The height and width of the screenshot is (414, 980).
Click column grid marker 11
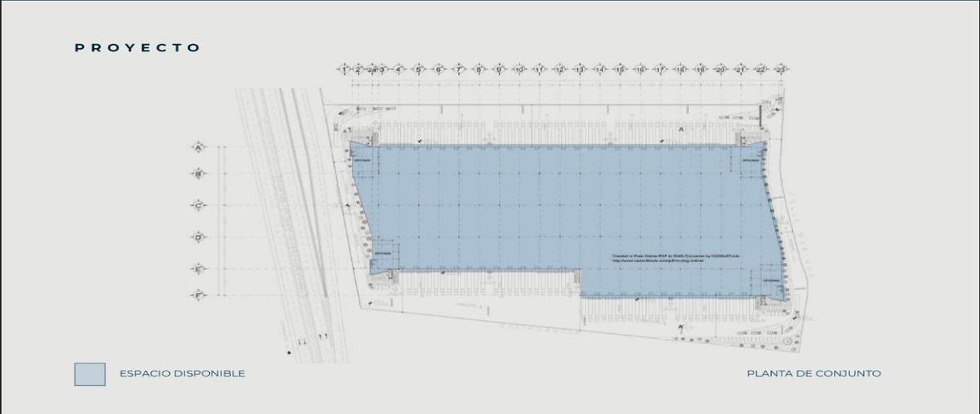(539, 69)
